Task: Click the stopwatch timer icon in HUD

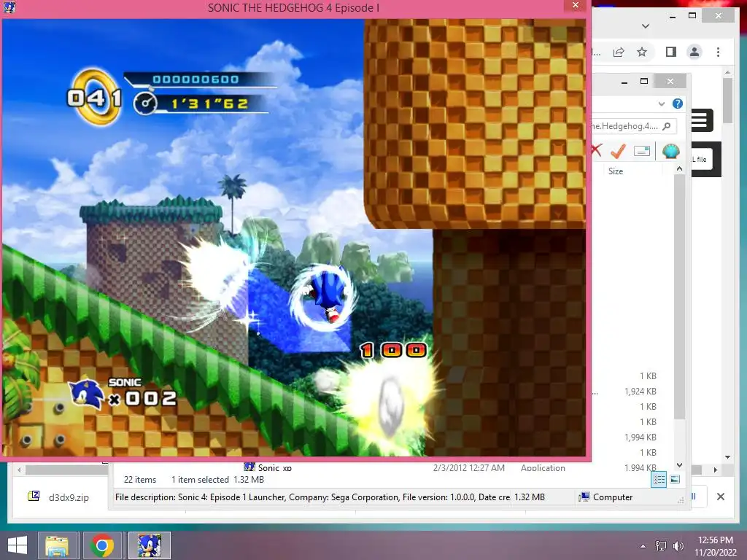Action: click(x=145, y=104)
